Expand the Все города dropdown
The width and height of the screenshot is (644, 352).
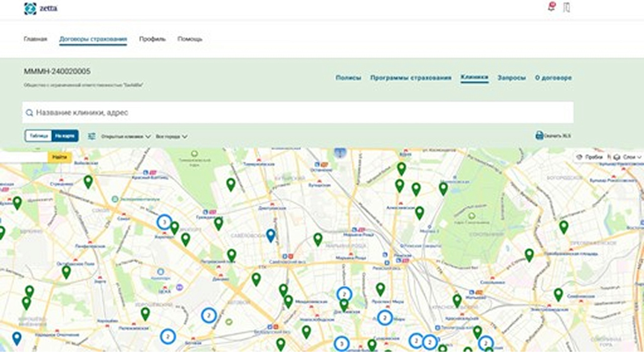(172, 136)
